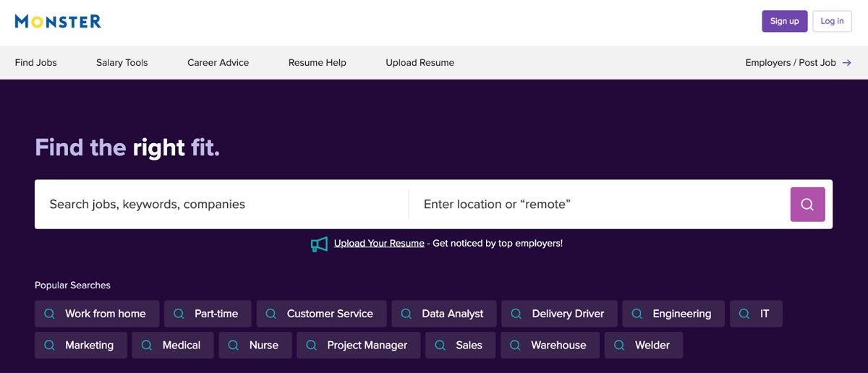The image size is (868, 373).
Task: Click search icon in Work from home chip
Action: (x=49, y=314)
